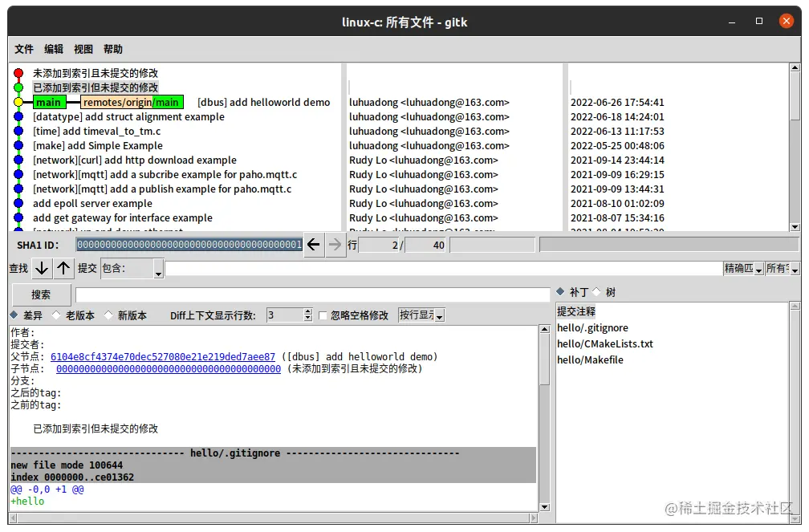Select commit node for mqtt subcribe example
809x532 pixels.
point(18,174)
